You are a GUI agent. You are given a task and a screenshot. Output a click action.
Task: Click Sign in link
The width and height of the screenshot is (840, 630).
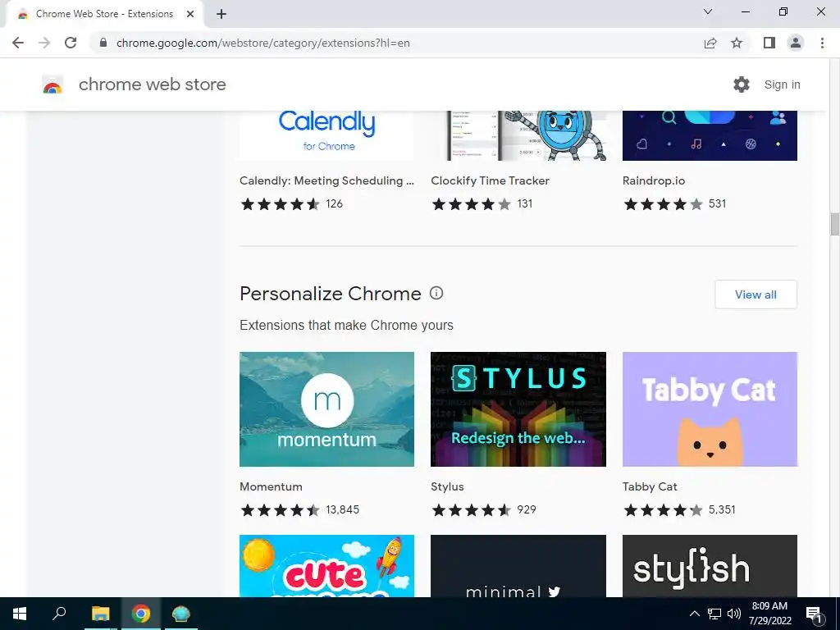click(x=782, y=84)
